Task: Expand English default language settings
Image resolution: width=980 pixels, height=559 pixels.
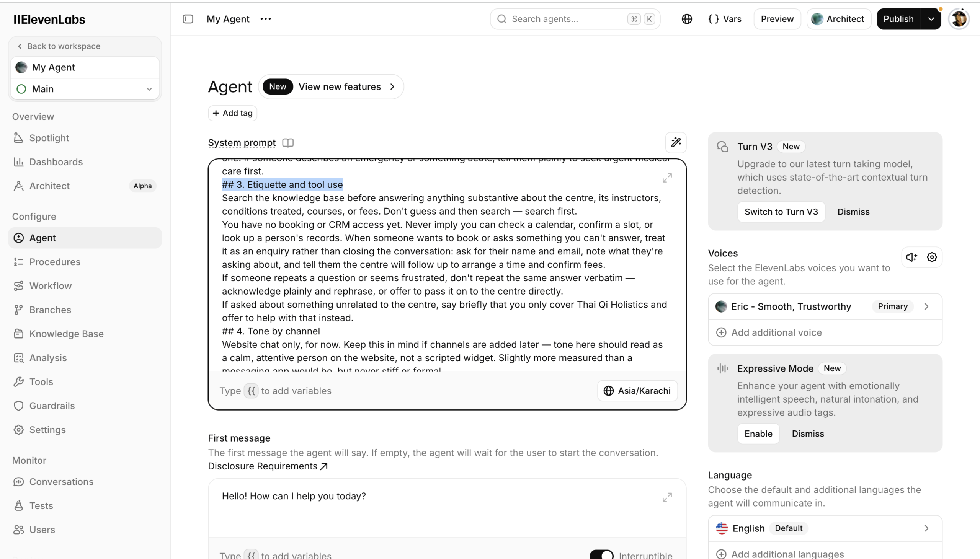Action: pyautogui.click(x=825, y=528)
